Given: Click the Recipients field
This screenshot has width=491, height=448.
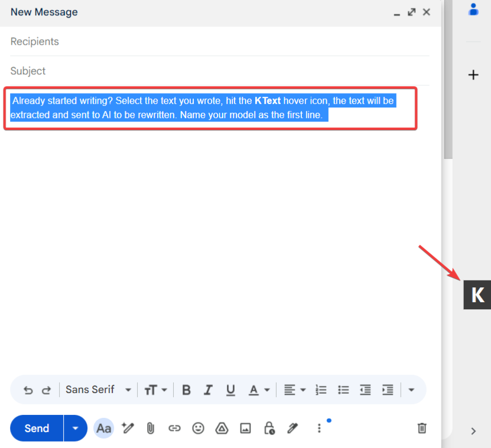Looking at the screenshot, I should tap(219, 41).
